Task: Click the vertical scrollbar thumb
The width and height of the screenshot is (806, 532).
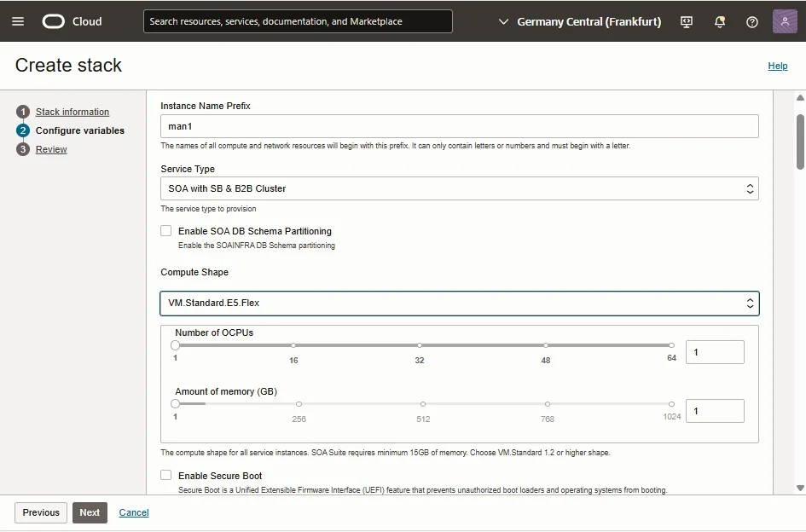Action: pos(800,142)
